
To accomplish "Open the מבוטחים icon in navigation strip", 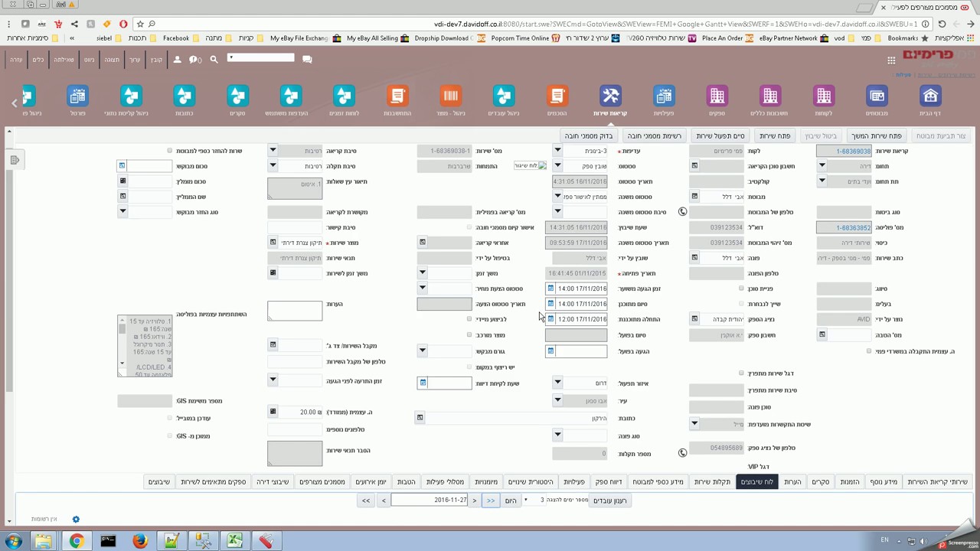I will tap(877, 96).
